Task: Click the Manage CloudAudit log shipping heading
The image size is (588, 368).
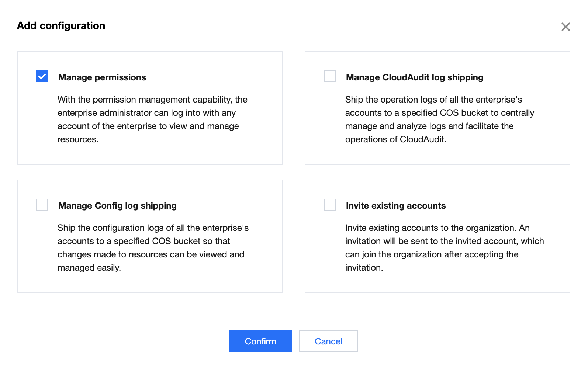Action: pyautogui.click(x=414, y=77)
